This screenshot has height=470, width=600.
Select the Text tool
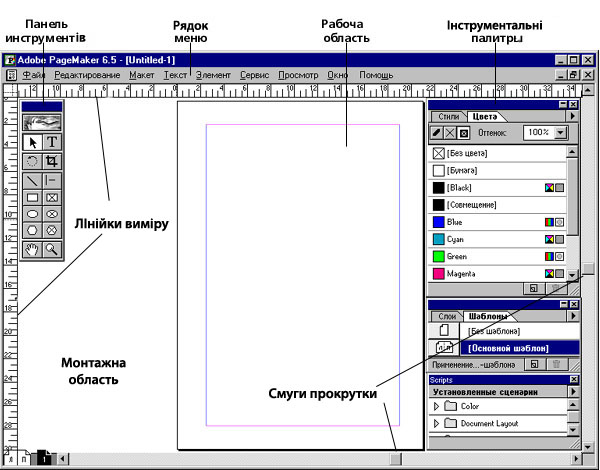pyautogui.click(x=52, y=142)
